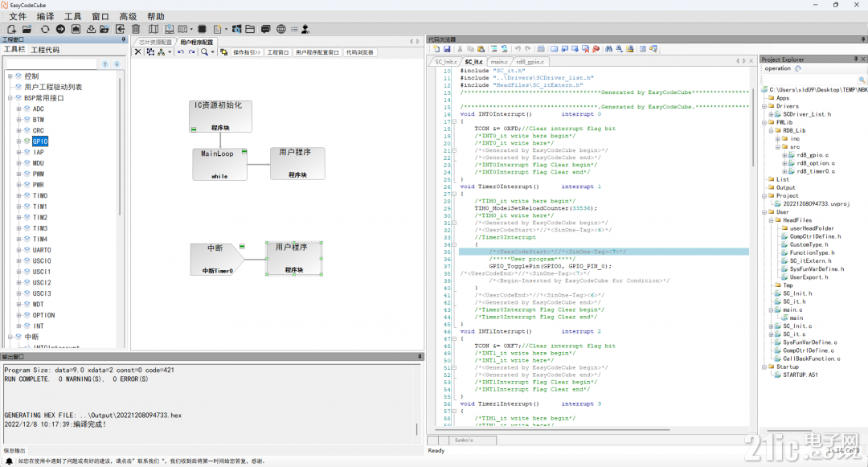This screenshot has height=467, width=868.
Task: Delete selected block with the X icon
Action: [138, 52]
